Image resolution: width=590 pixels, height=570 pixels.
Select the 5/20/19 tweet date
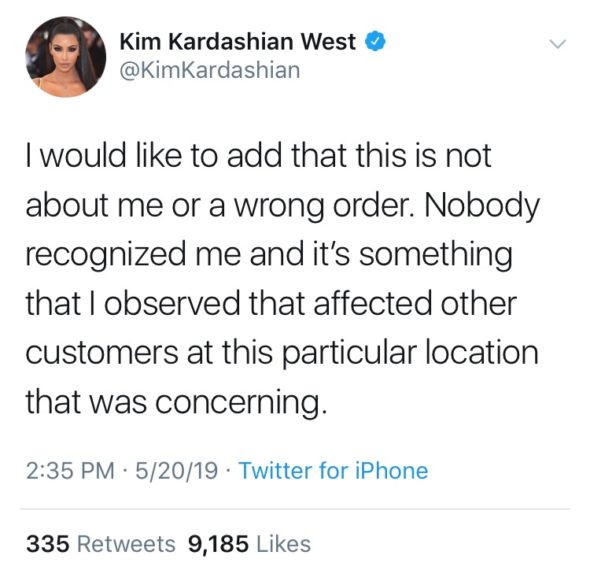177,470
